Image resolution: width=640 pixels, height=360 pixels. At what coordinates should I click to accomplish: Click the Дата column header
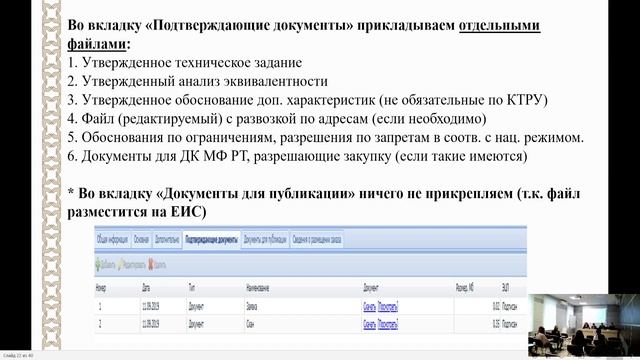[x=146, y=288]
